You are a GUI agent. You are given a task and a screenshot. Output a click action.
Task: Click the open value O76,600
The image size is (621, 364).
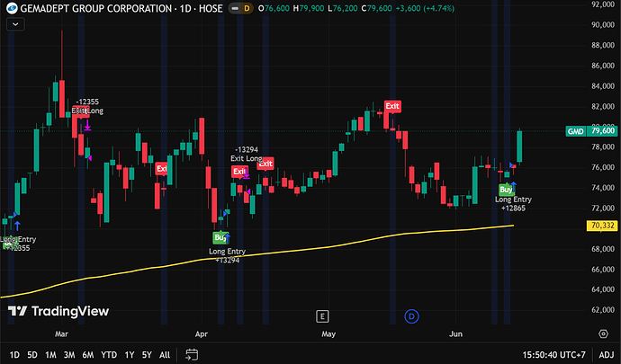[x=274, y=8]
